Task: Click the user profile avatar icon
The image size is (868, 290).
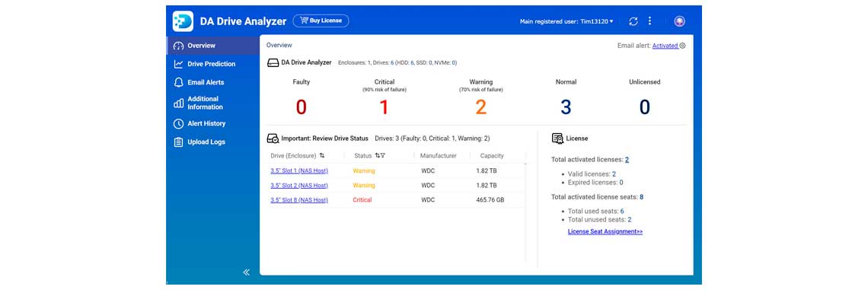Action: coord(680,21)
